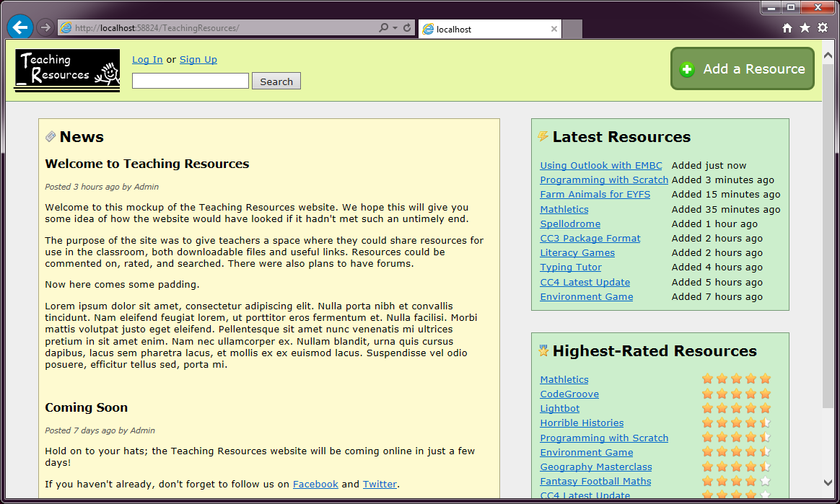Click the Add a Resource button
The height and width of the screenshot is (504, 840).
coord(743,68)
